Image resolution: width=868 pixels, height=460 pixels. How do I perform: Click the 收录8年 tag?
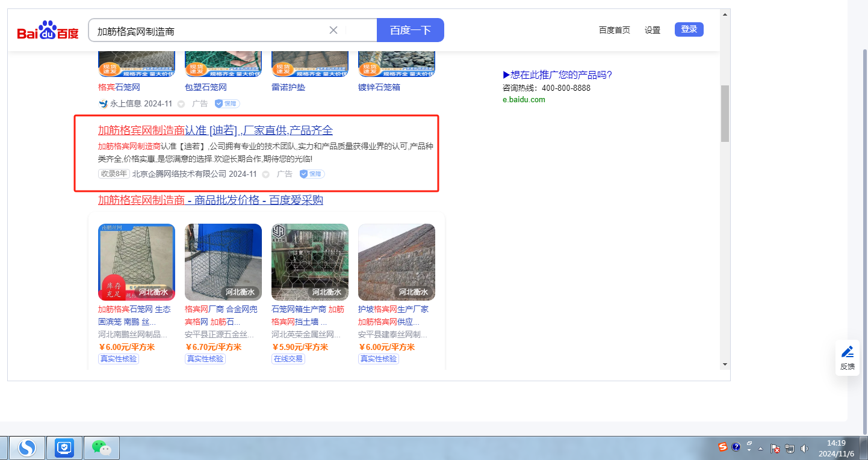pyautogui.click(x=114, y=174)
